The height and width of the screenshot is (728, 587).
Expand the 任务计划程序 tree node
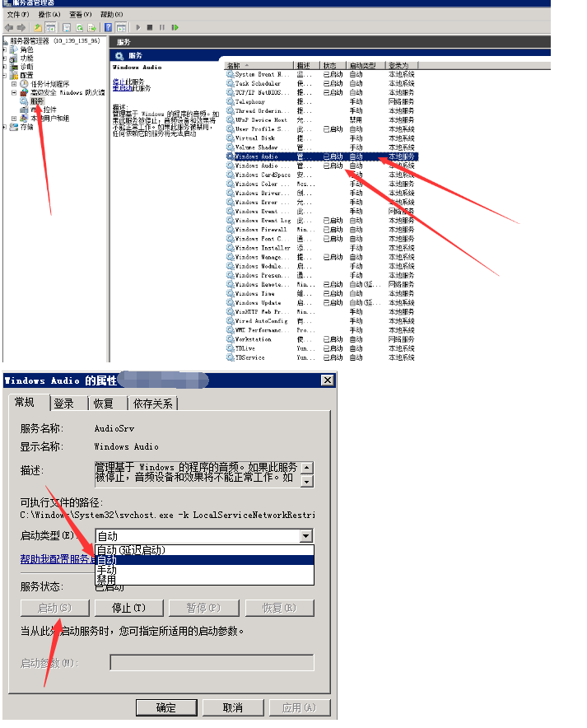tap(14, 84)
